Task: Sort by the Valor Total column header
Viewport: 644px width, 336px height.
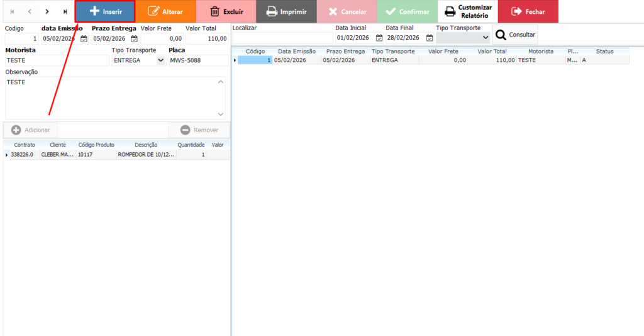Action: [492, 51]
